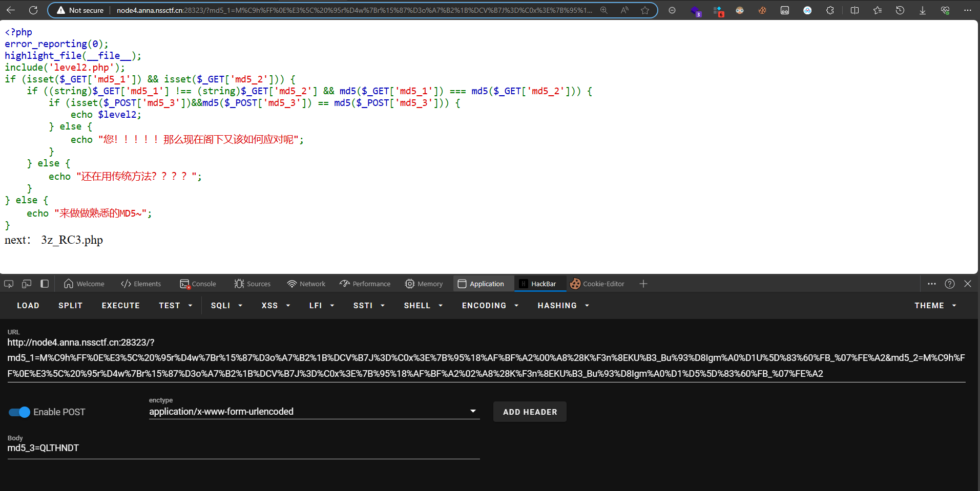Add a new DevTools tool with plus

click(x=643, y=284)
